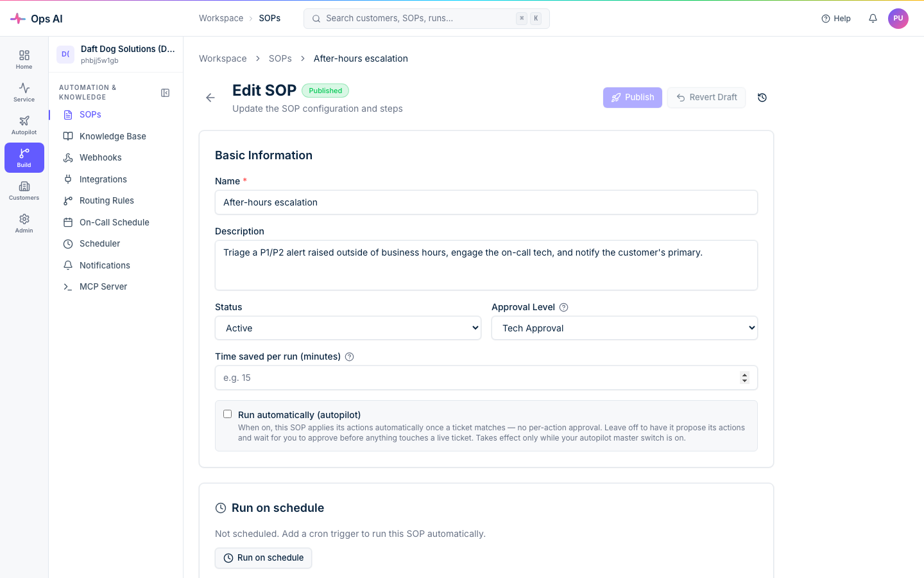Click the Webhooks icon in sidebar
This screenshot has width=924, height=578.
coord(68,158)
